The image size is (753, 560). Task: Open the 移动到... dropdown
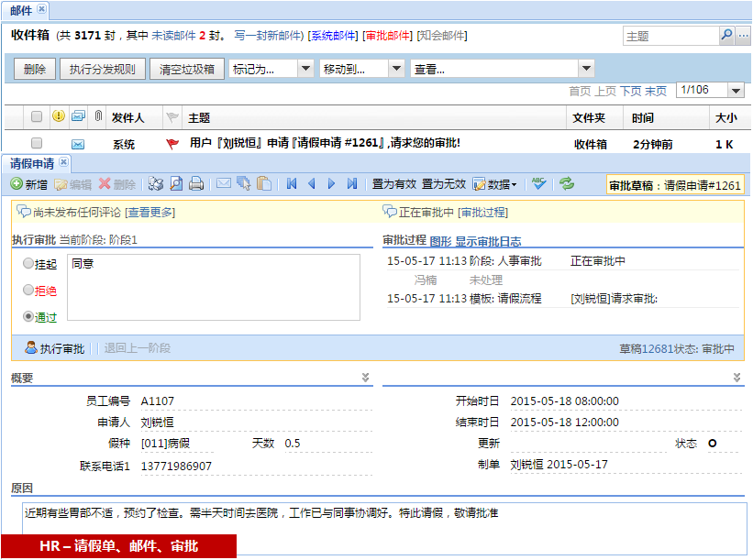[361, 69]
